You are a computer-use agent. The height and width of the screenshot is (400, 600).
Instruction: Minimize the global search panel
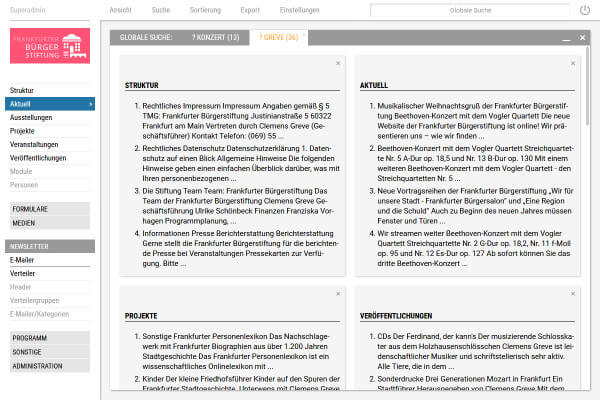566,38
